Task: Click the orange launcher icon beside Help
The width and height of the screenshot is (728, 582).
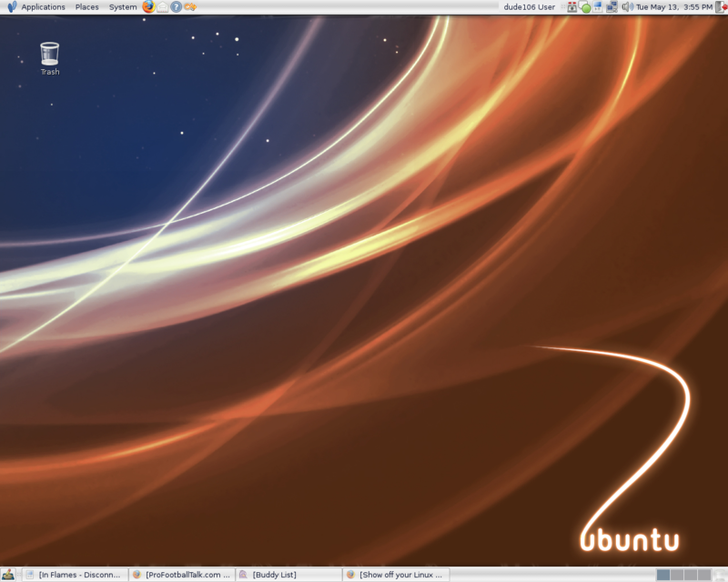Action: click(190, 7)
